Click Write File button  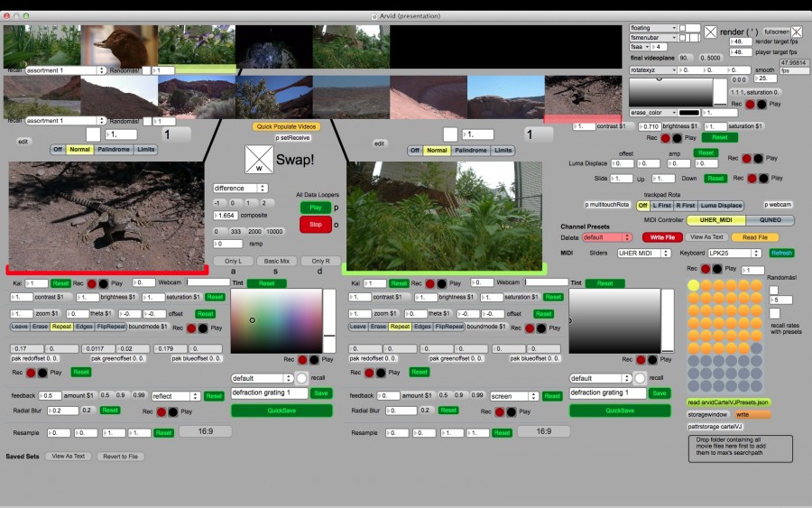(x=662, y=237)
